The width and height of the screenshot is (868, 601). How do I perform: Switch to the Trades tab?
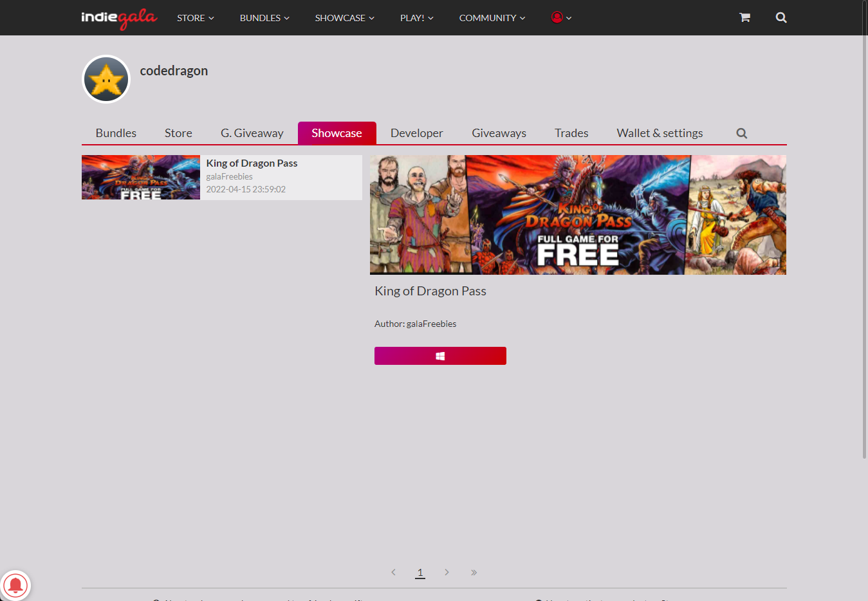(x=571, y=133)
